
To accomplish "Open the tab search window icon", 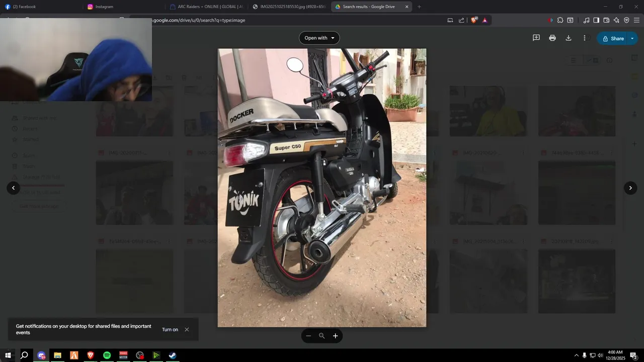I will pyautogui.click(x=570, y=20).
